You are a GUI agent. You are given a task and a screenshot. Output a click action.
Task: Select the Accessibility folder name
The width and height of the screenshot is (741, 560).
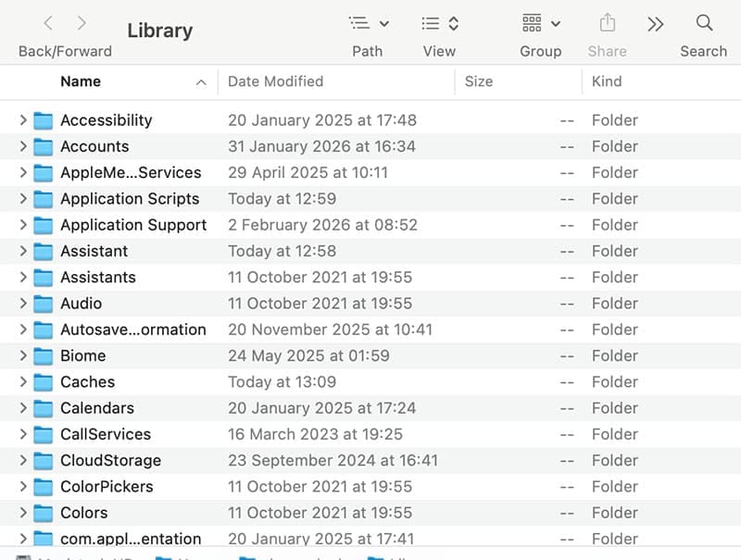[107, 120]
